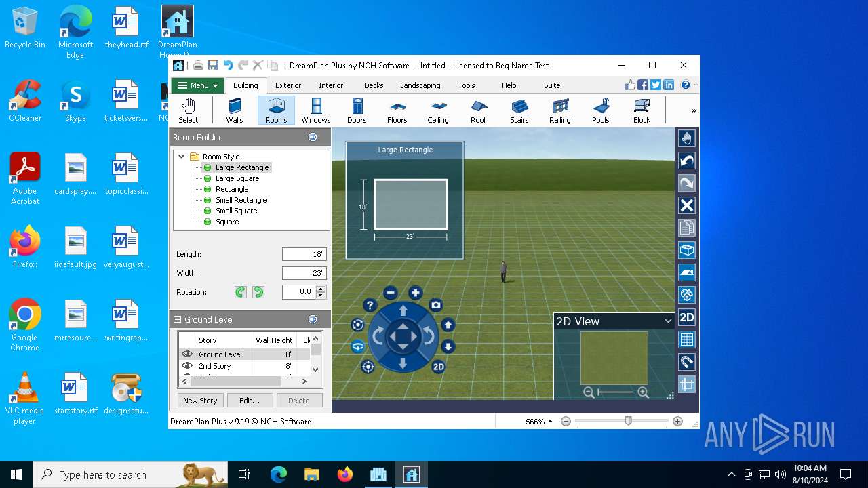Click the Rooms tool in toolbar
The width and height of the screenshot is (868, 488).
tap(276, 110)
